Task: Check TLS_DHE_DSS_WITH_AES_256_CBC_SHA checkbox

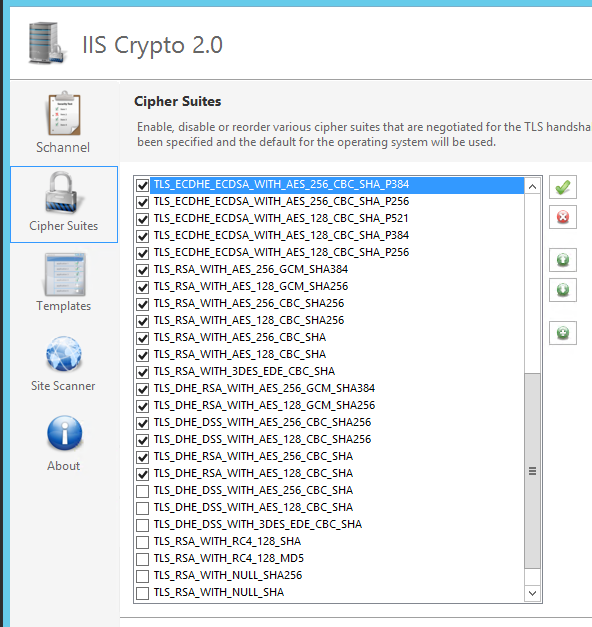Action: coord(142,491)
